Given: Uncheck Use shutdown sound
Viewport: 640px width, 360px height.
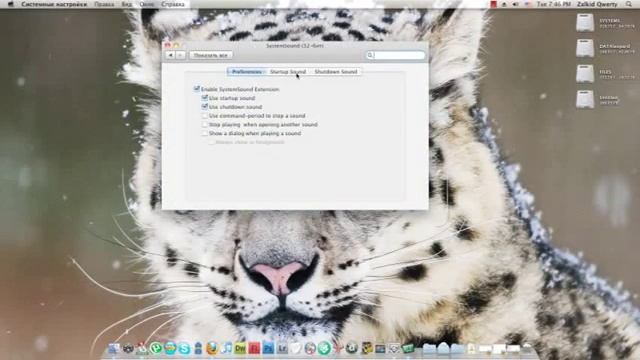Looking at the screenshot, I should click(x=205, y=107).
